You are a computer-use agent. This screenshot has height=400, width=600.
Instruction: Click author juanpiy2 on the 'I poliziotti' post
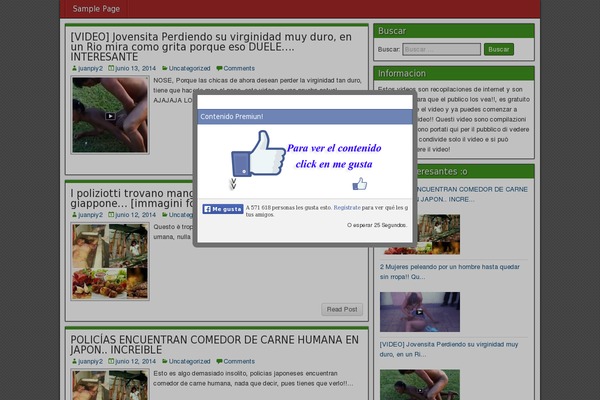[90, 215]
